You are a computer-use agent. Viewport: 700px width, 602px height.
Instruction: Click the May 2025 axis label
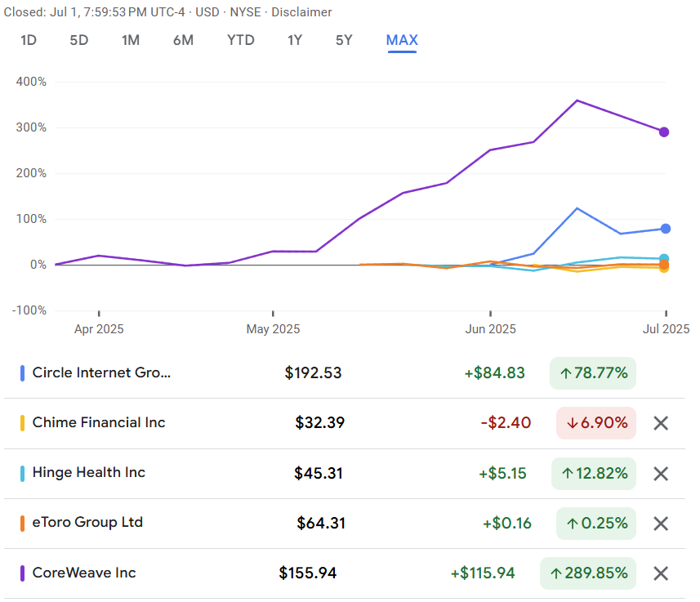tap(273, 329)
